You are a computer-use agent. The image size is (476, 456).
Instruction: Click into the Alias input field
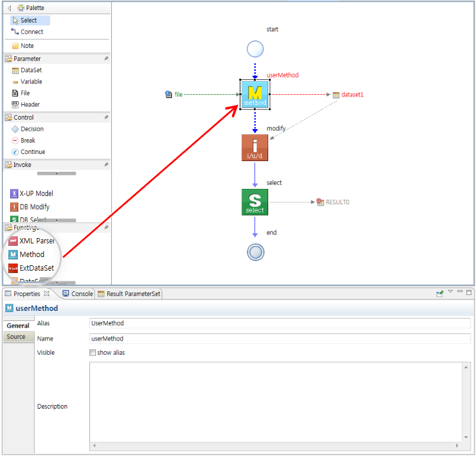tap(279, 323)
